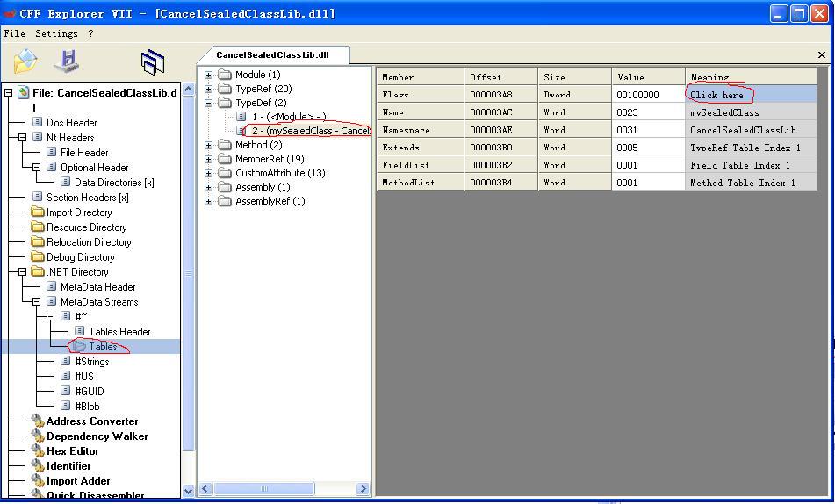Open MetaData Header node
Screen dimensions: 835x504
(98, 286)
